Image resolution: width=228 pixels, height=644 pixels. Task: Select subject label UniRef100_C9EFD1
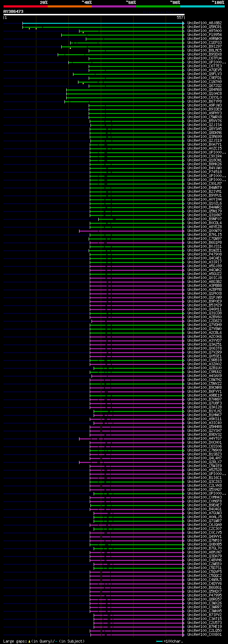click(x=204, y=78)
